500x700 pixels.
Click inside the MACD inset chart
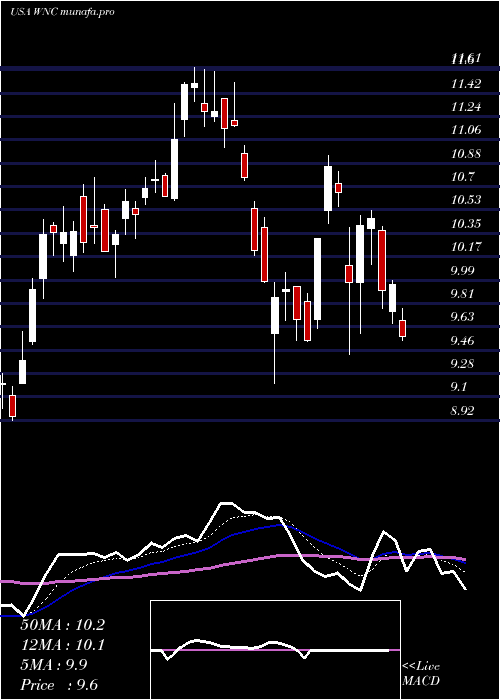[275, 650]
